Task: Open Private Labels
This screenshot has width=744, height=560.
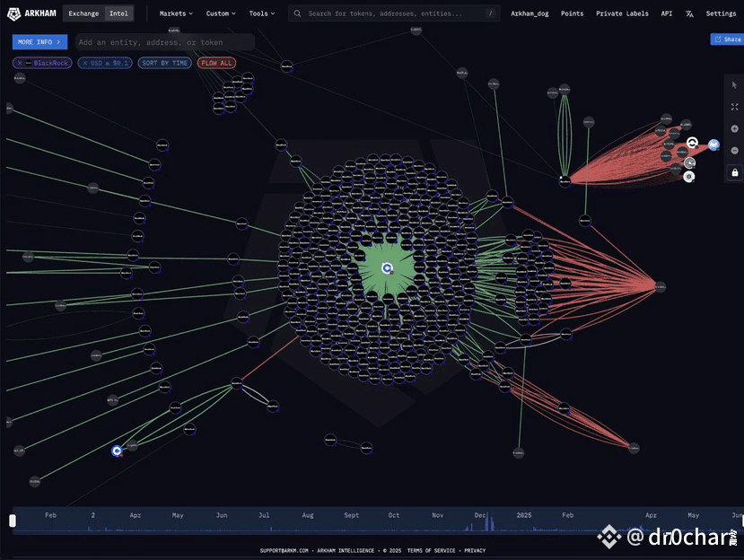Action: coord(622,13)
